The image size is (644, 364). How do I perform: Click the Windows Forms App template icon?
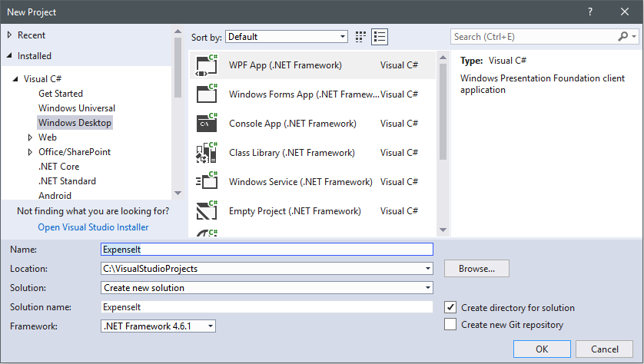click(x=207, y=94)
